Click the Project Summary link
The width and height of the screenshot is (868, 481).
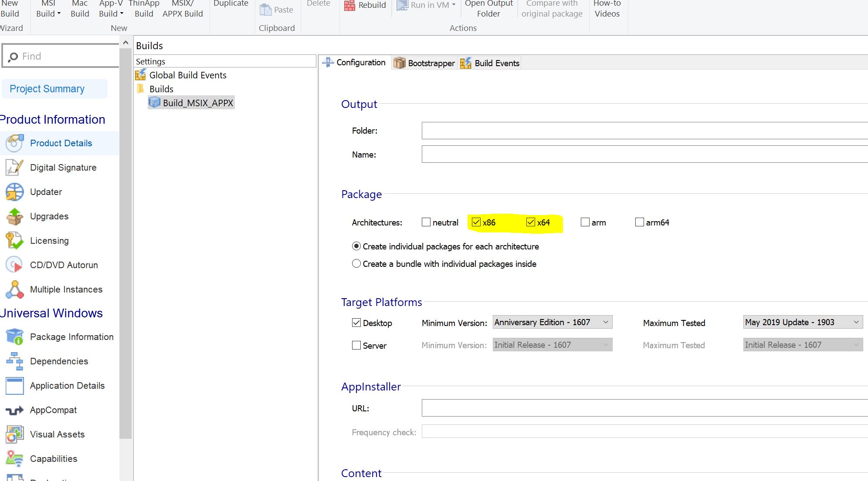tap(47, 89)
